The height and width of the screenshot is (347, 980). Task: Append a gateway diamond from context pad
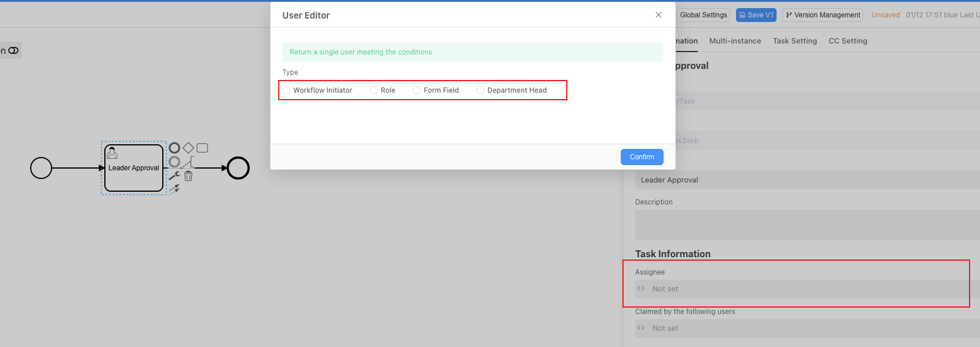(x=188, y=148)
